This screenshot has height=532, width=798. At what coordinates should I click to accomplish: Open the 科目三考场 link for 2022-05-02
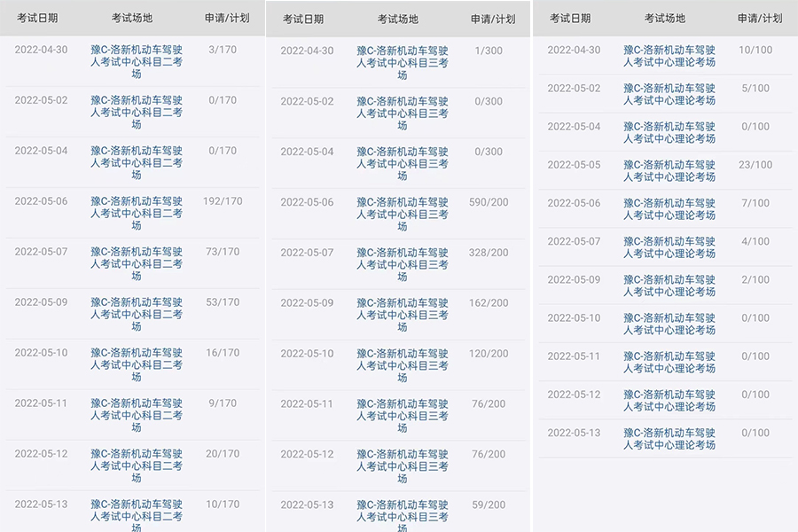click(x=403, y=113)
